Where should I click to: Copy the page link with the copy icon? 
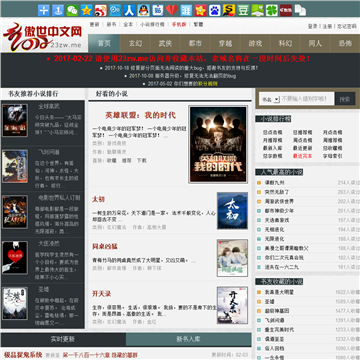point(300,10)
